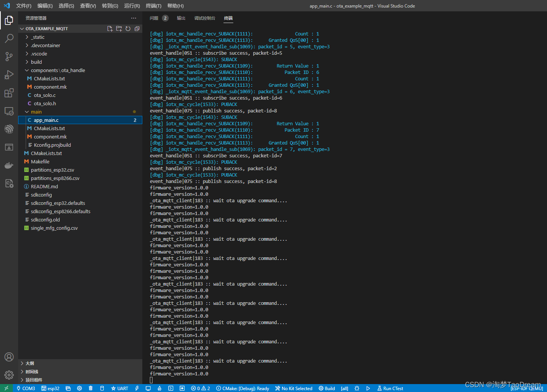The image size is (547, 392).
Task: Click the ESP-IDF monitor device icon
Action: [148, 388]
